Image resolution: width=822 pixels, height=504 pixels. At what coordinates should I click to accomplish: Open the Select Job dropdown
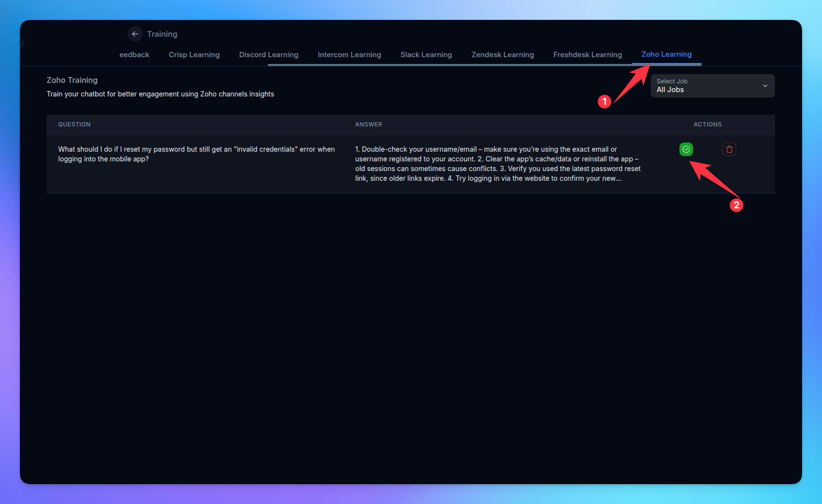click(712, 86)
